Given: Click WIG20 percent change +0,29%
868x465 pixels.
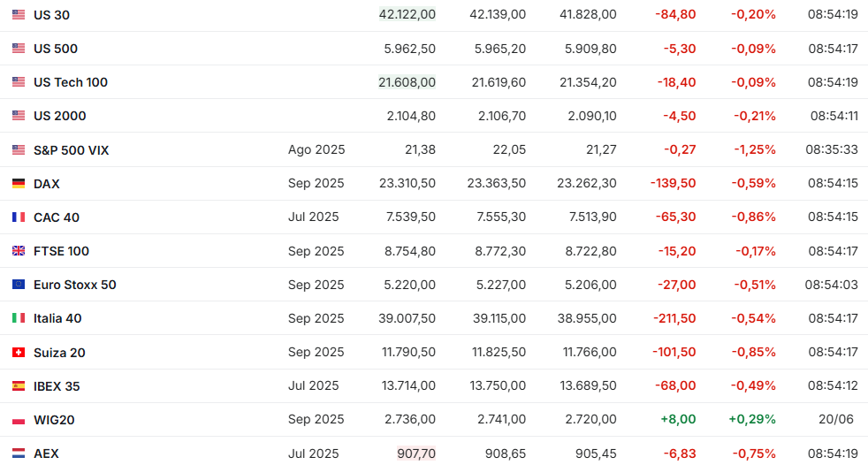Looking at the screenshot, I should pyautogui.click(x=752, y=419).
